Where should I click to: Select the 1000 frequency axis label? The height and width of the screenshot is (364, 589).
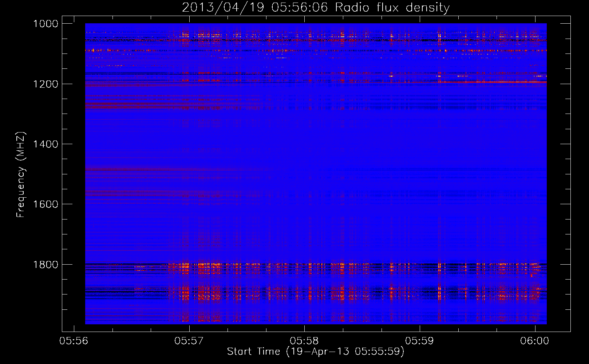pyautogui.click(x=46, y=24)
